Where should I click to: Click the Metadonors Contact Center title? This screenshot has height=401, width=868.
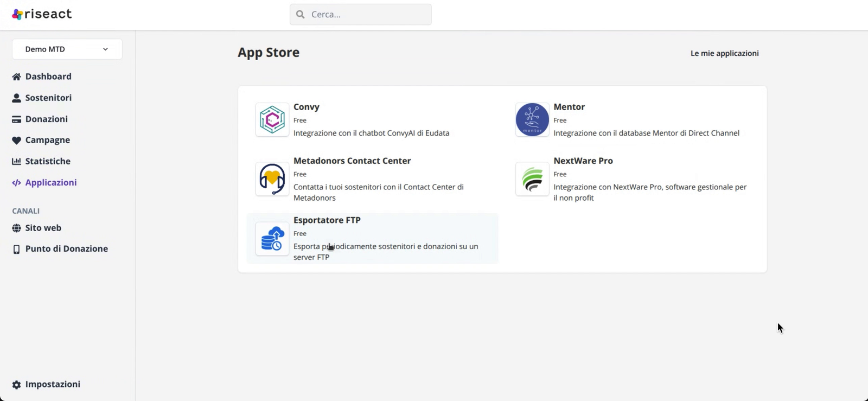[352, 161]
